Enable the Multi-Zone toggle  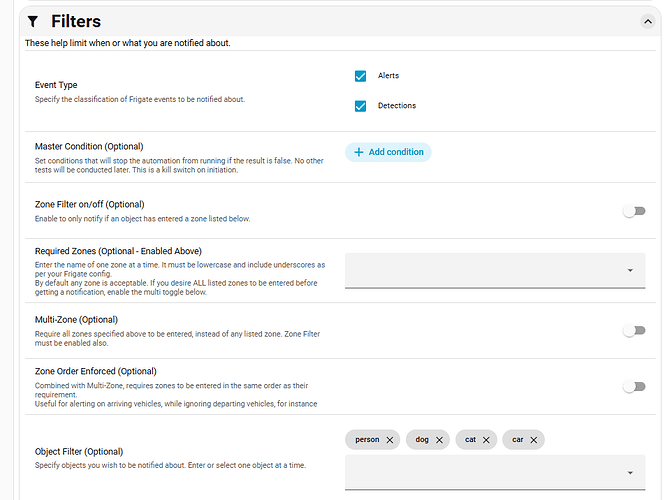[634, 330]
